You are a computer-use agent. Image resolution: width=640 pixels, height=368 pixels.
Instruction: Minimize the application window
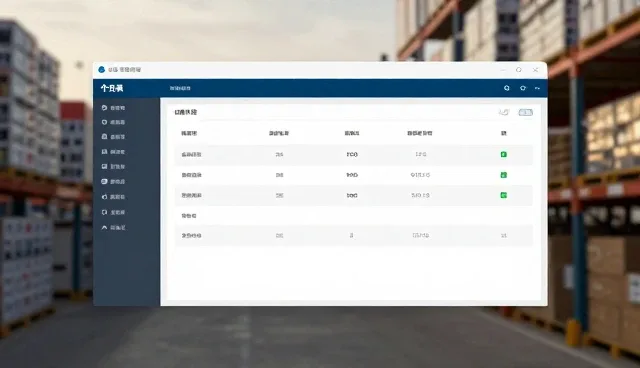[502, 70]
